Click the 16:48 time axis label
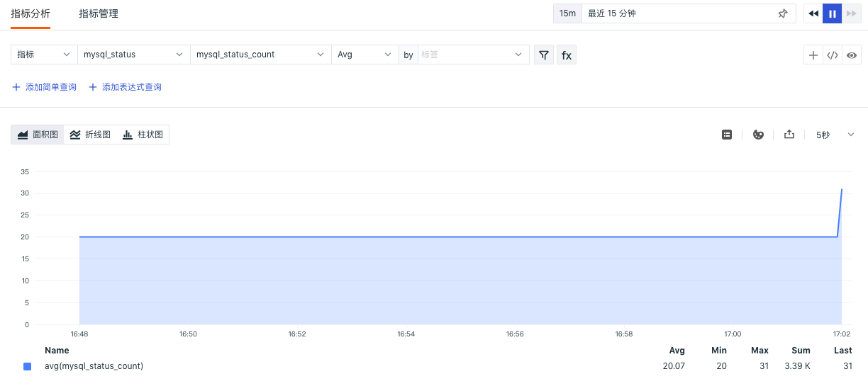Screen dimensions: 868x386 (79, 334)
